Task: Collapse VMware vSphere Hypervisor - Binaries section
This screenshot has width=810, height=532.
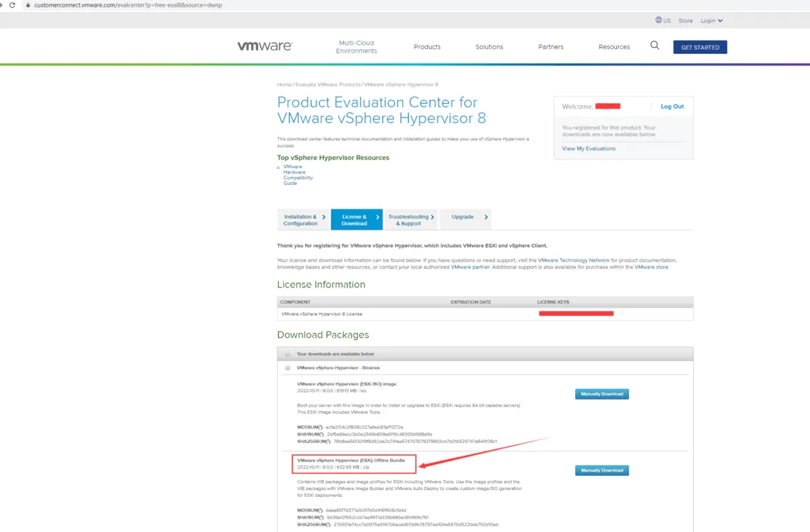Action: (287, 368)
